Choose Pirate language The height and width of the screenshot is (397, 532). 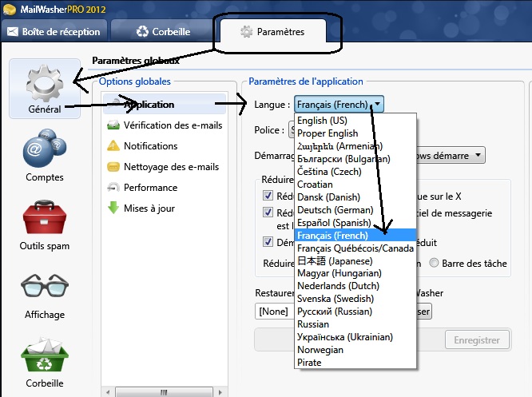(355, 363)
